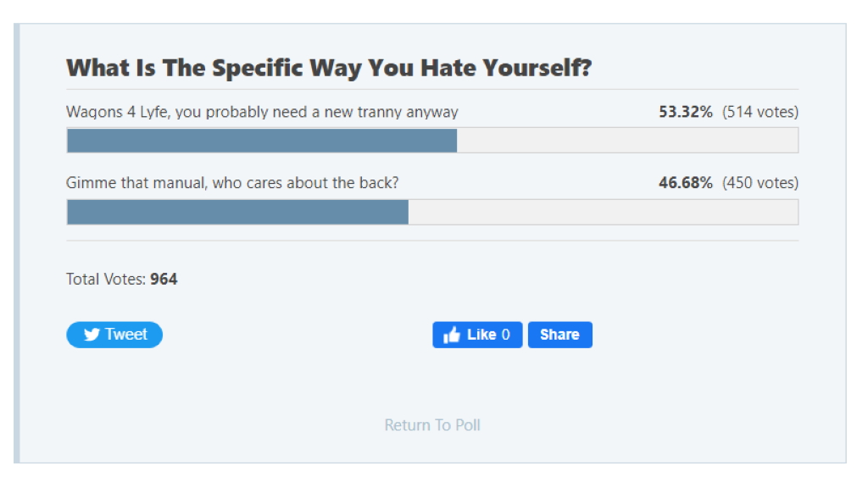This screenshot has height=488, width=868.
Task: Click the 53.32% percentage
Action: (x=686, y=112)
